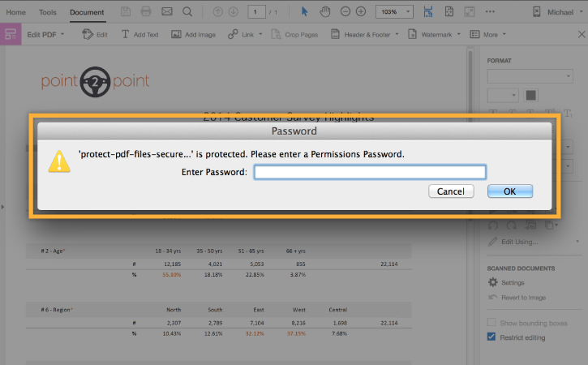Screen dimensions: 588x365
Task: Click the text color swatch under FORMAT
Action: [530, 95]
